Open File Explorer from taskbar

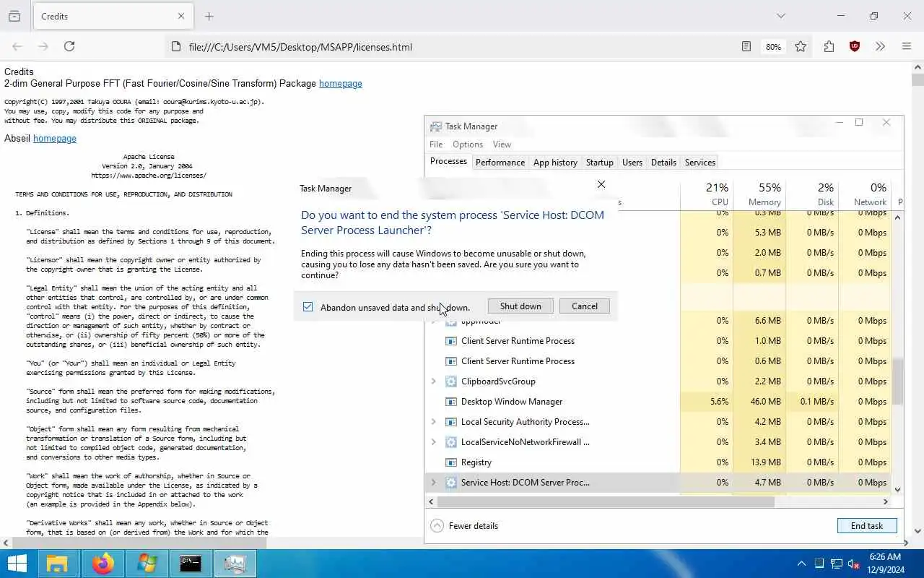point(57,564)
